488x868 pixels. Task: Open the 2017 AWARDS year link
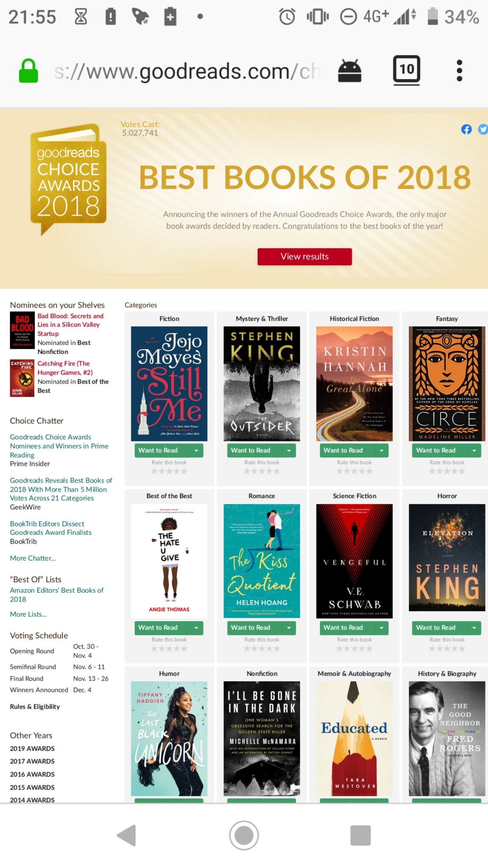click(32, 761)
